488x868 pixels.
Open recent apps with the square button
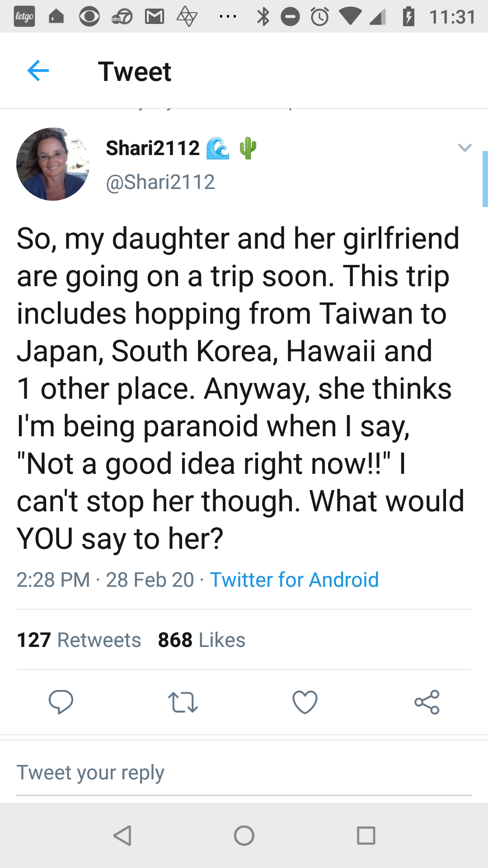(366, 835)
